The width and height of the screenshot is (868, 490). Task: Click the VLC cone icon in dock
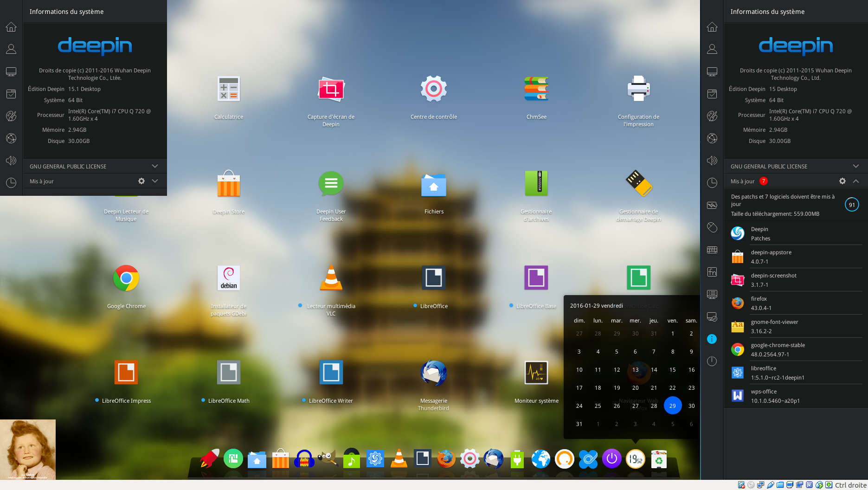[x=399, y=458]
